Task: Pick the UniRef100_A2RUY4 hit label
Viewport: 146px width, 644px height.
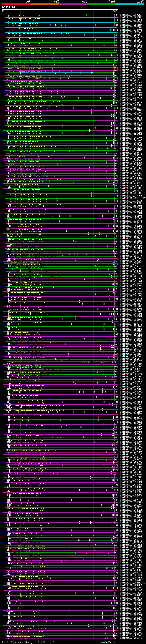Action: pyautogui.click(x=131, y=615)
